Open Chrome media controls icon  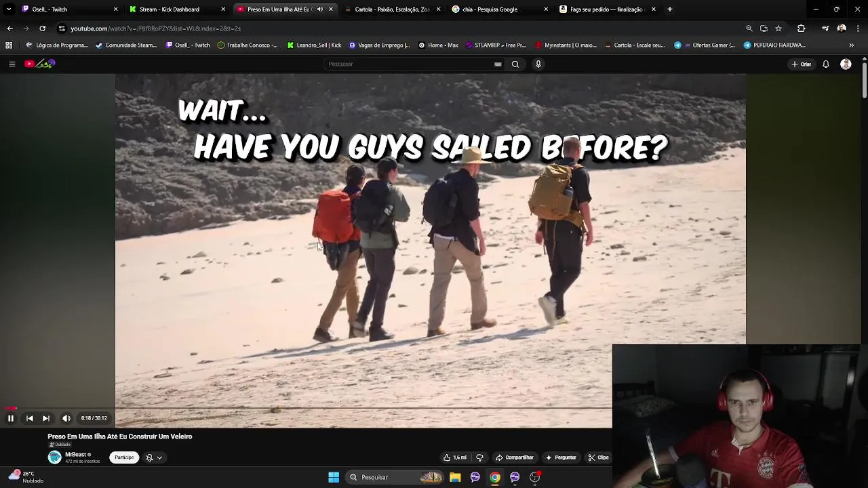pyautogui.click(x=825, y=28)
